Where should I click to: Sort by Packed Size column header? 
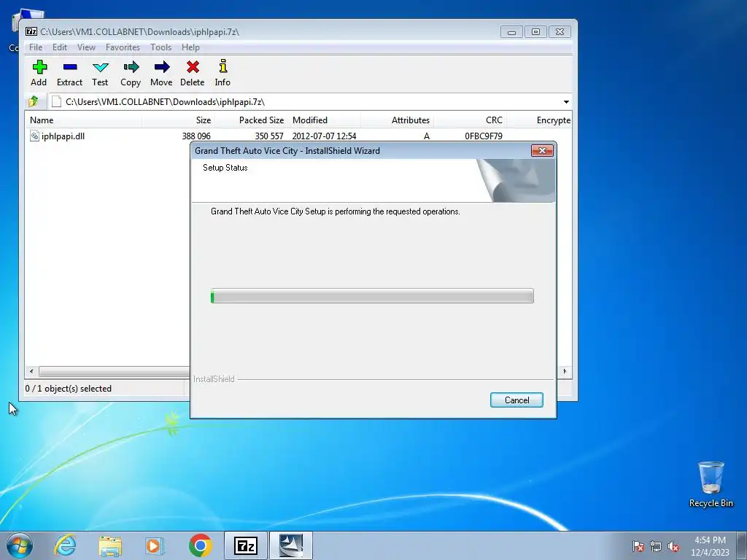click(x=252, y=120)
